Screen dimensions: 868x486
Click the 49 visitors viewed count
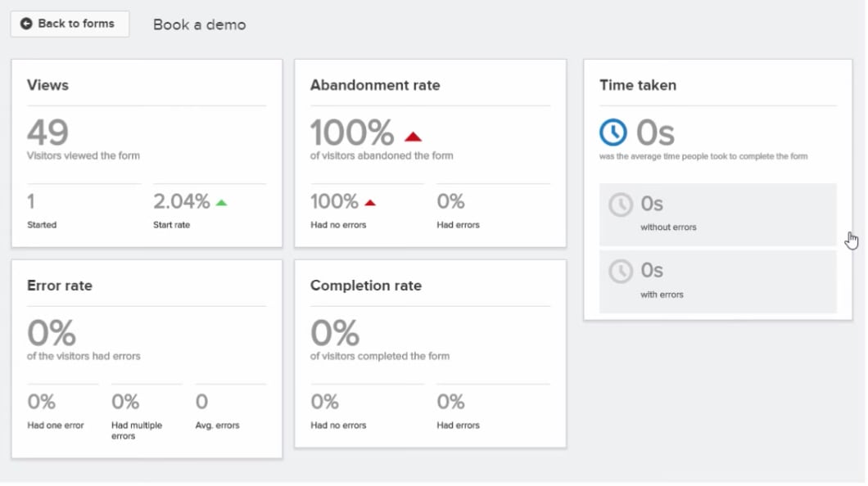47,133
